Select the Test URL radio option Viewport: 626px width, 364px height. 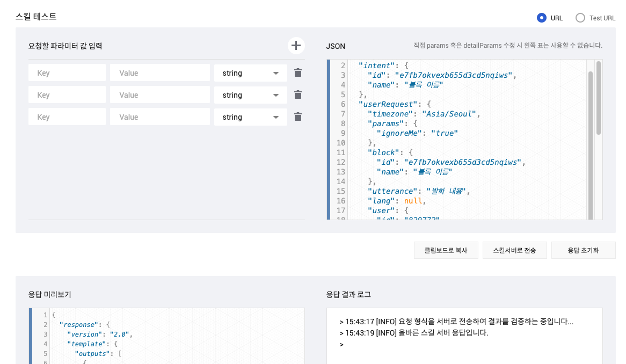[580, 18]
